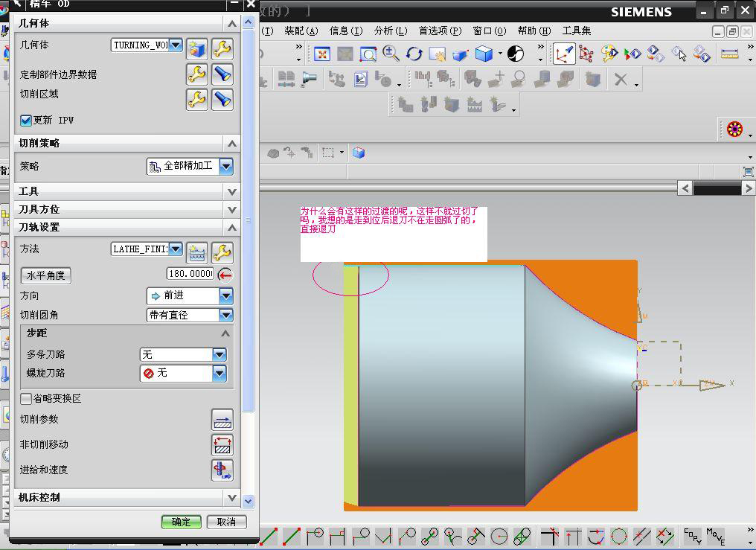Click the MOVE icon in bottom toolbar
756x550 pixels.
click(716, 536)
